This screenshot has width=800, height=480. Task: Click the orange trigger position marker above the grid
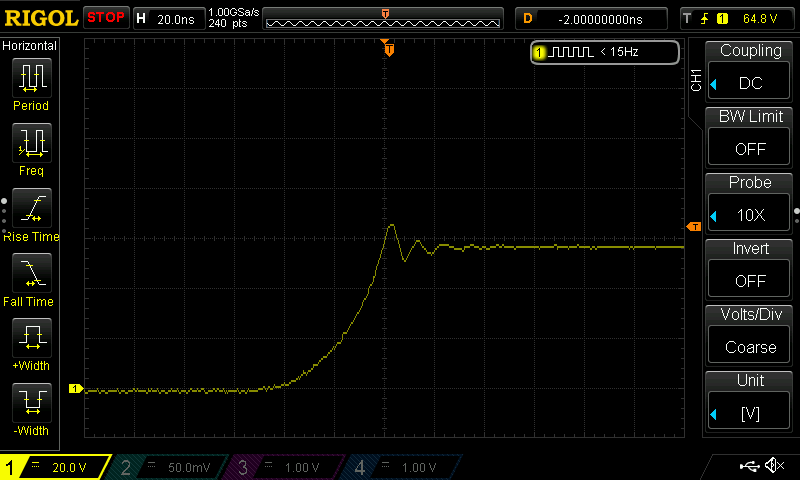pyautogui.click(x=389, y=49)
